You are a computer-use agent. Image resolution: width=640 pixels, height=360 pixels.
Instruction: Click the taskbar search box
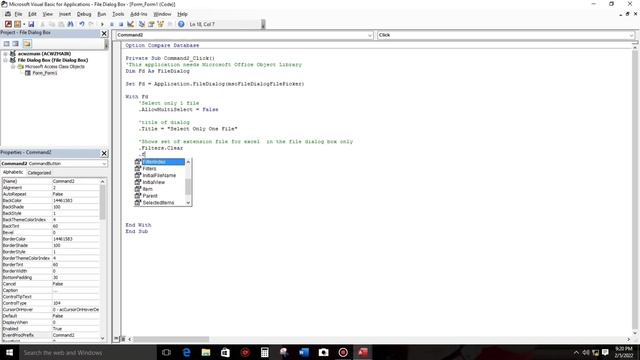pos(88,352)
